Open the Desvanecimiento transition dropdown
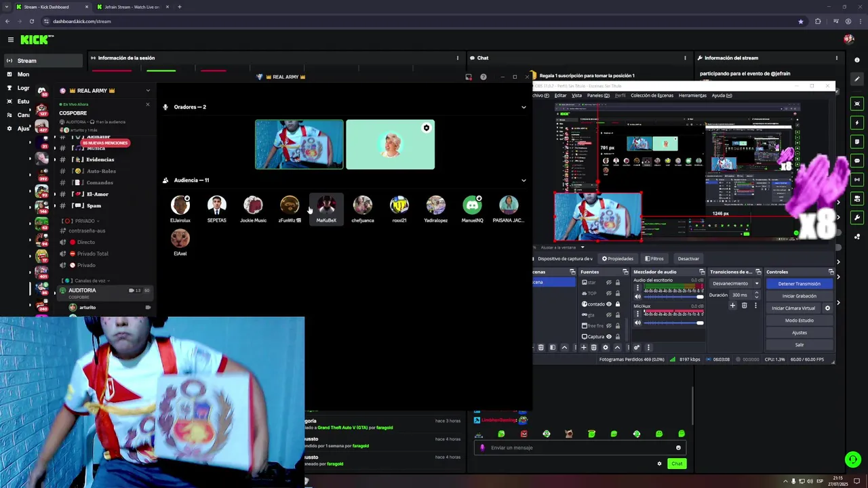 (x=735, y=283)
